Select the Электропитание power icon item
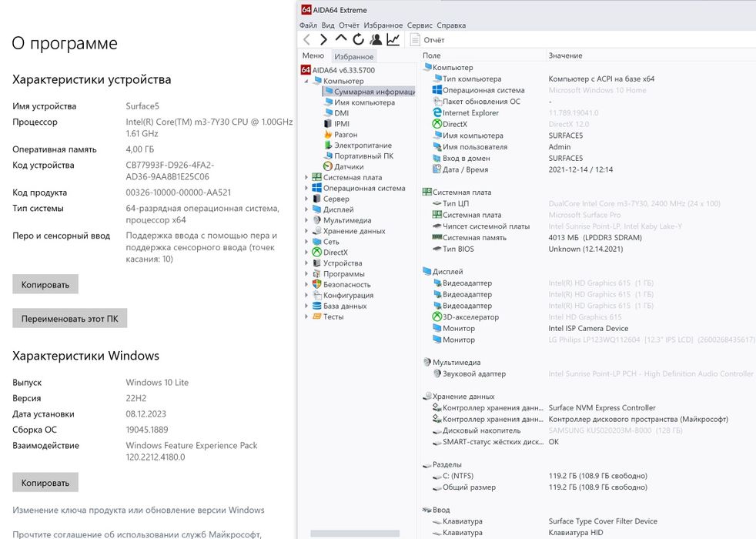The image size is (756, 539). pyautogui.click(x=328, y=145)
